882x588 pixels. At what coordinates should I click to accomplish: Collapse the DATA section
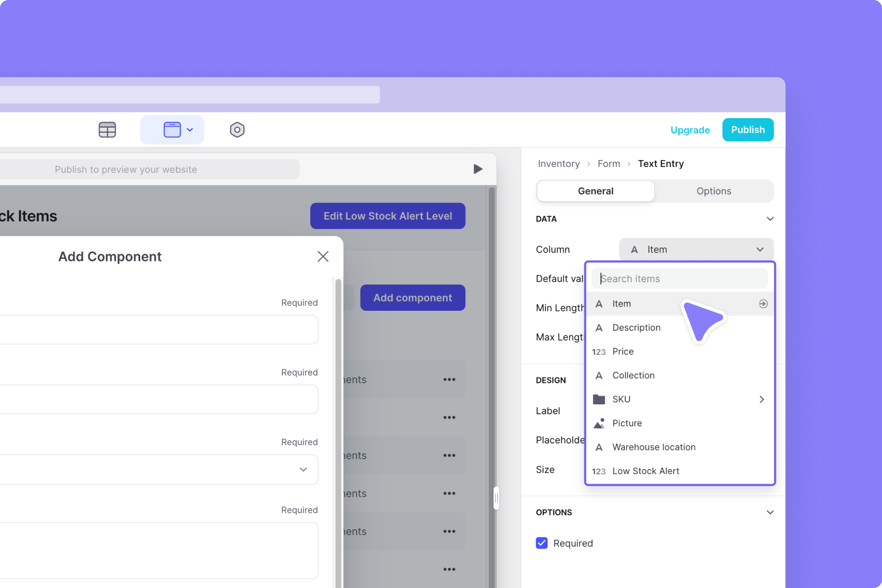tap(770, 219)
